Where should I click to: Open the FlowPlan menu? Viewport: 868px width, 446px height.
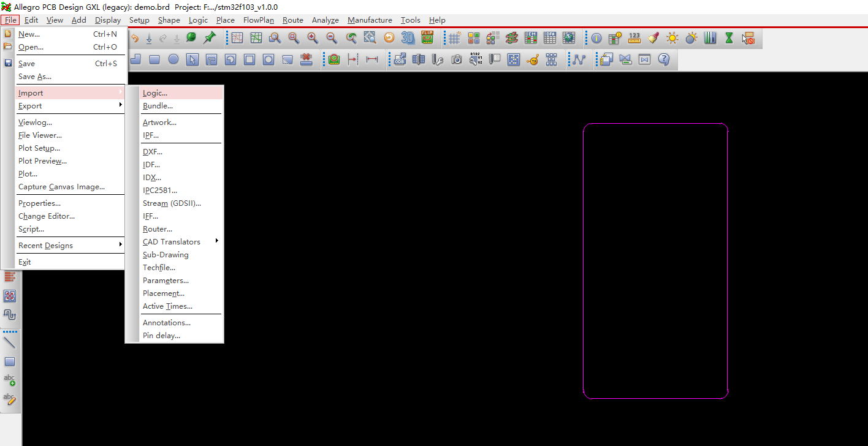259,20
